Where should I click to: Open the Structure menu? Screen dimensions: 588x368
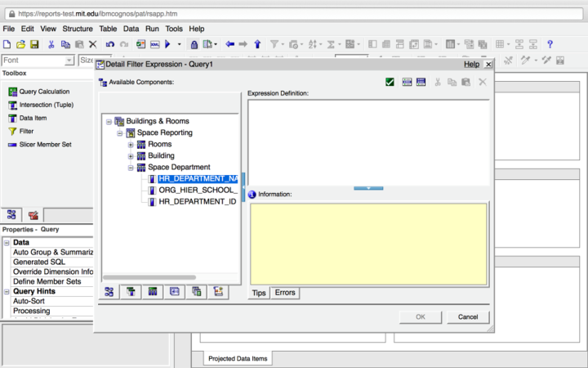(78, 29)
